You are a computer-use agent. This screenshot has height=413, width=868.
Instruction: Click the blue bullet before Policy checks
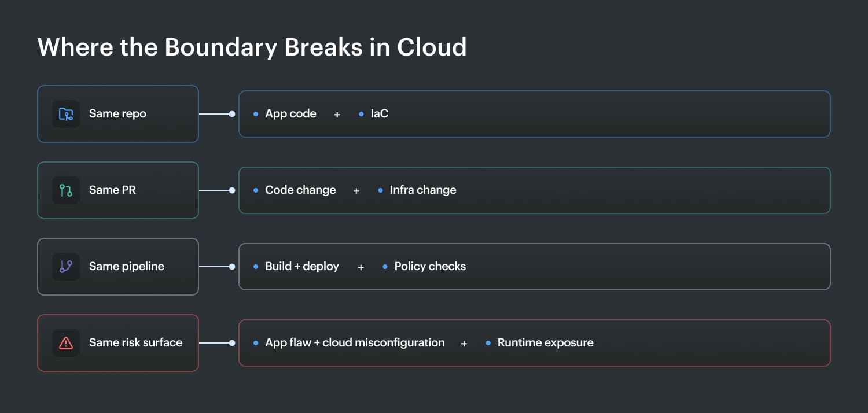point(385,267)
